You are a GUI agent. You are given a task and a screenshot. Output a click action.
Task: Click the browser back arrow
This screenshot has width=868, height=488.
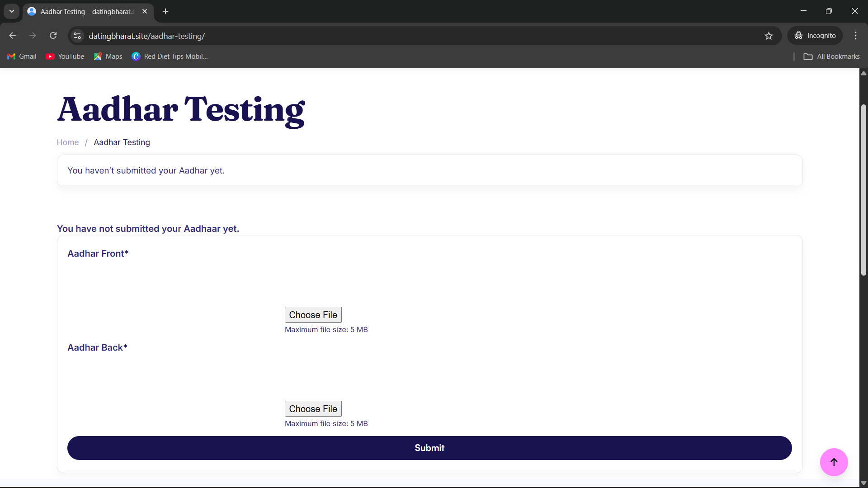(x=13, y=36)
